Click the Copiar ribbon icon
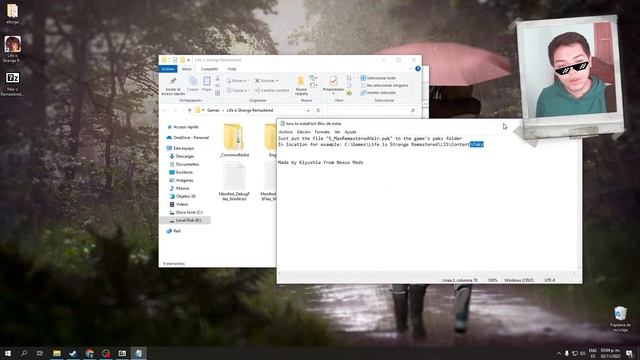This screenshot has height=360, width=640. tap(193, 81)
